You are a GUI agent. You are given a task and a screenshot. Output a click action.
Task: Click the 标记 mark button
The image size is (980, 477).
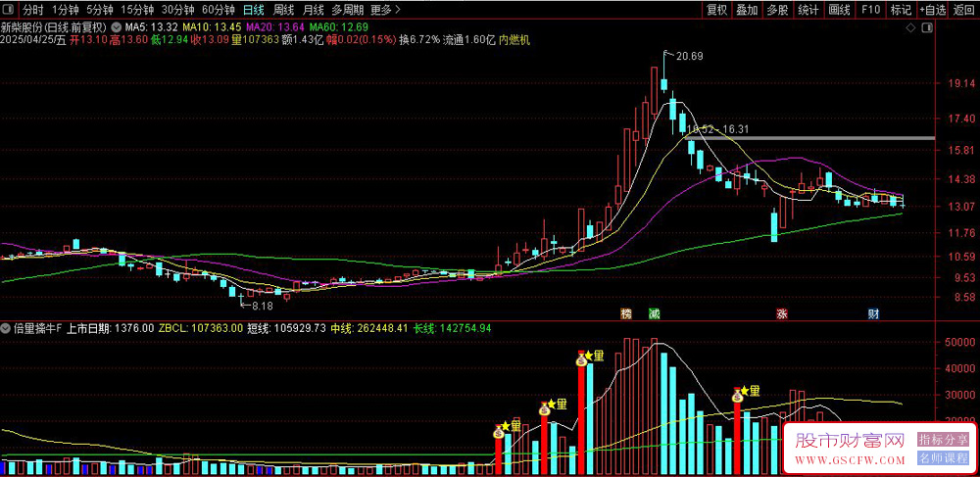coord(901,10)
